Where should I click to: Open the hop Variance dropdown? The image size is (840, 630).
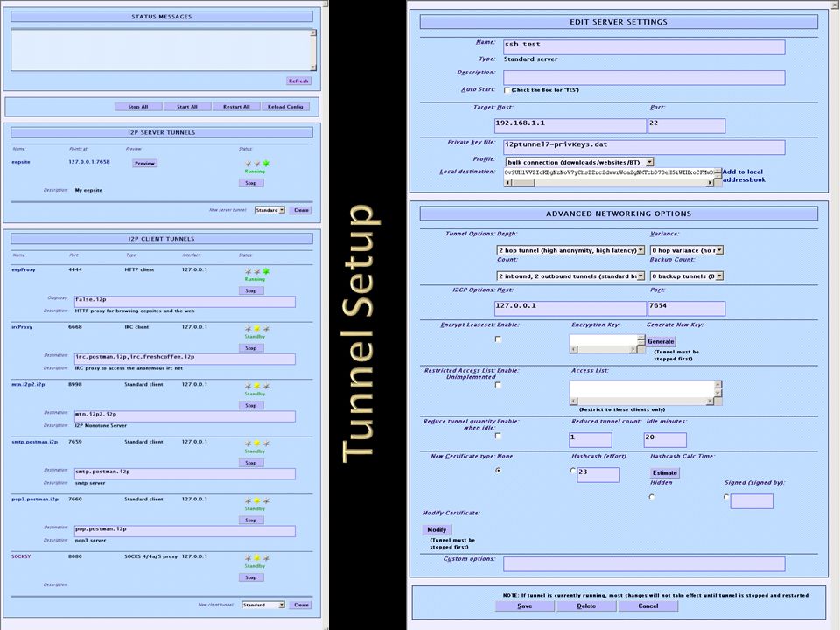tap(687, 250)
